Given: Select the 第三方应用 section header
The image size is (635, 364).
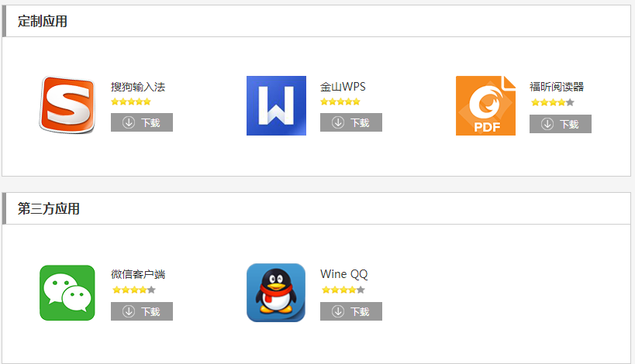Looking at the screenshot, I should tap(49, 208).
